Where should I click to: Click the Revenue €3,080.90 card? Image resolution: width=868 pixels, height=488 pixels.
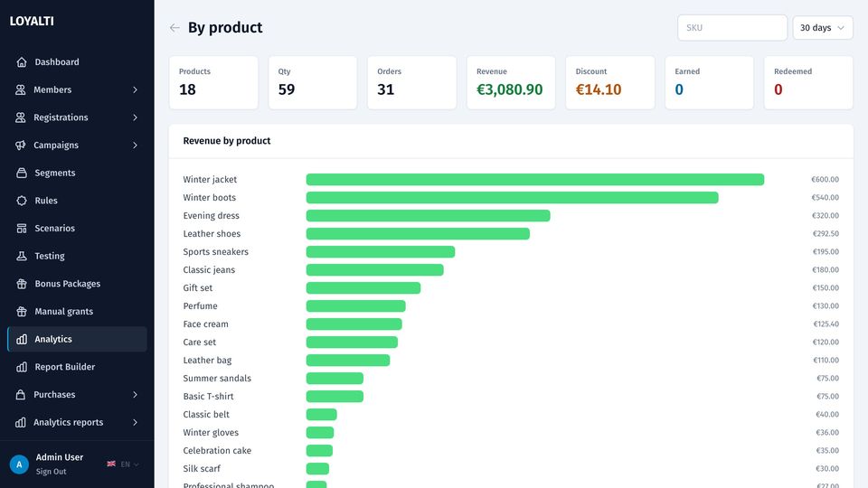[511, 82]
